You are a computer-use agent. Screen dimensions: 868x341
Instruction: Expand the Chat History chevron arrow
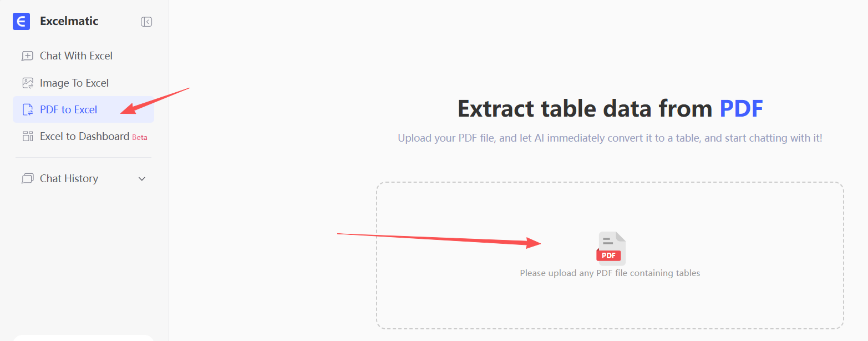142,179
